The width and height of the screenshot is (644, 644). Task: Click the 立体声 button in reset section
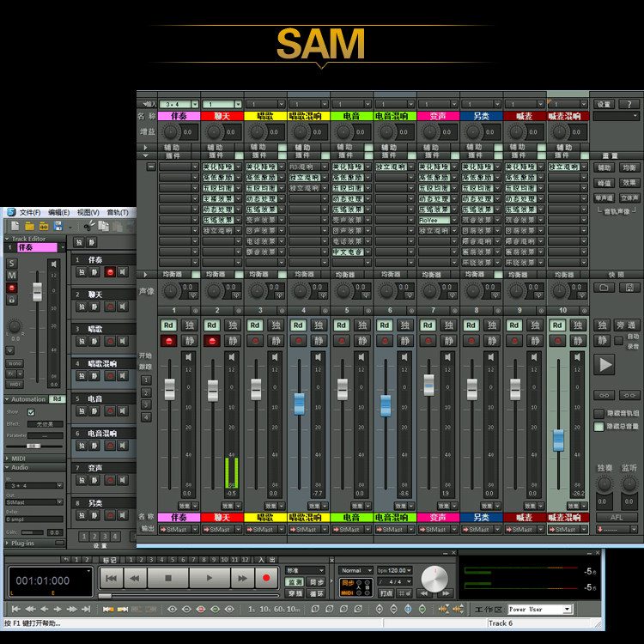[629, 198]
